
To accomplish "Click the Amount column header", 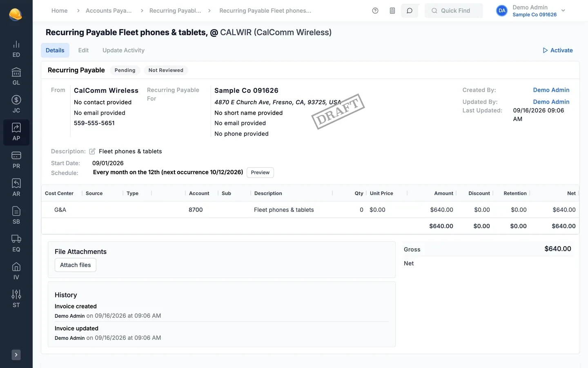I will [443, 193].
